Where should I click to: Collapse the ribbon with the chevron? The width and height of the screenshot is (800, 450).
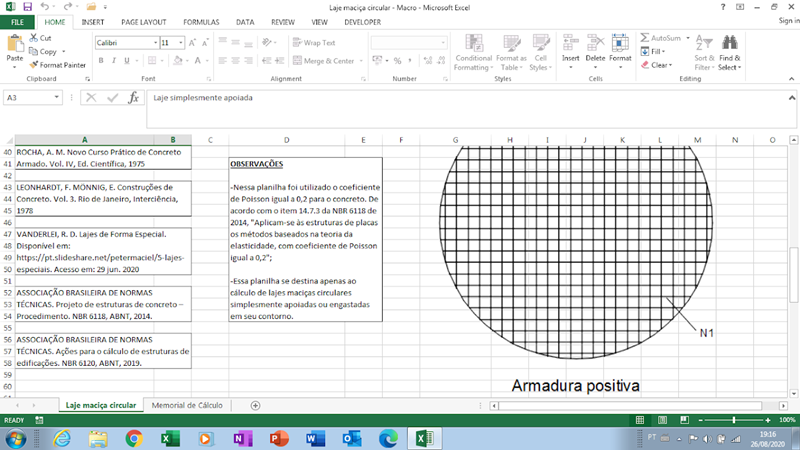[x=791, y=79]
